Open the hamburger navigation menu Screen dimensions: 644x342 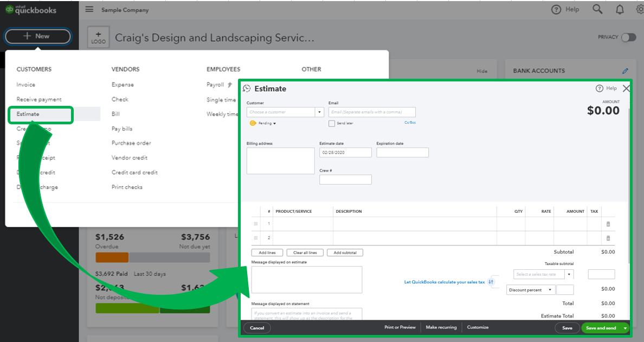point(89,9)
